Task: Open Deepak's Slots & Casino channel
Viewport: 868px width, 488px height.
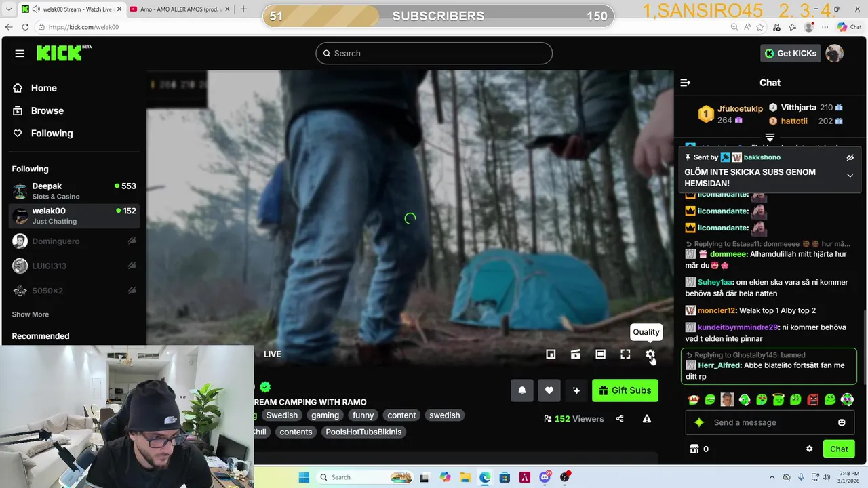Action: (x=74, y=190)
